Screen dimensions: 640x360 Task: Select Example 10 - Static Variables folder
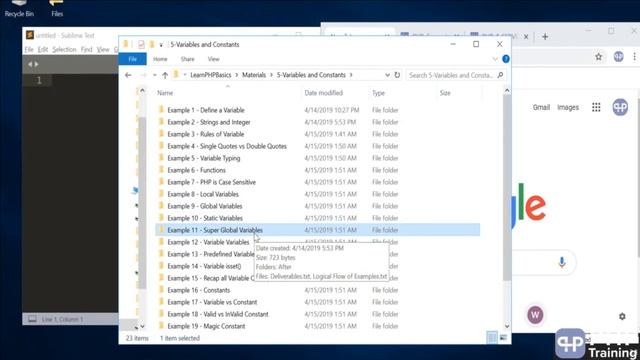coord(205,218)
